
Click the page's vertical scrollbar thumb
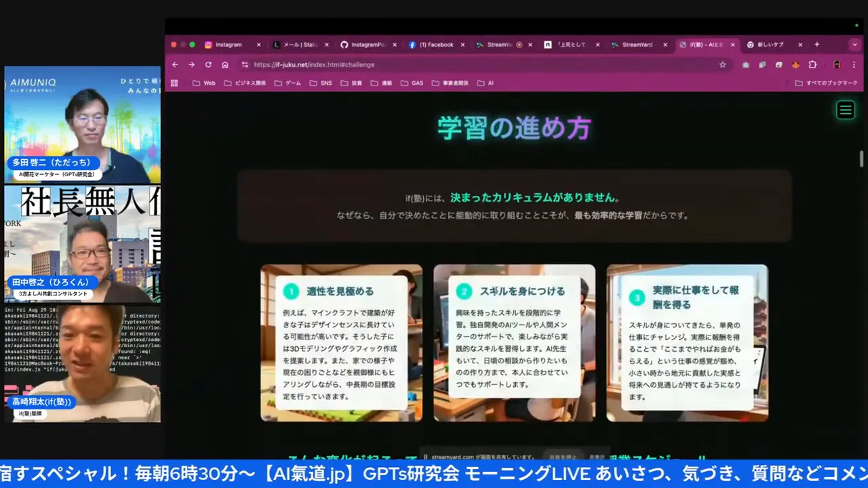(x=862, y=159)
